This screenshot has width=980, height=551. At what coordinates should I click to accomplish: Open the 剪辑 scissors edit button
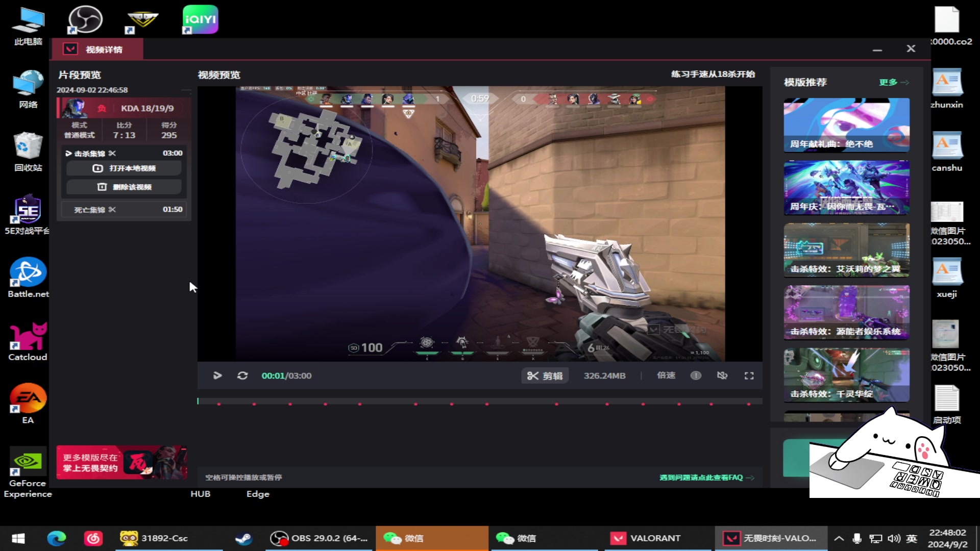[545, 376]
